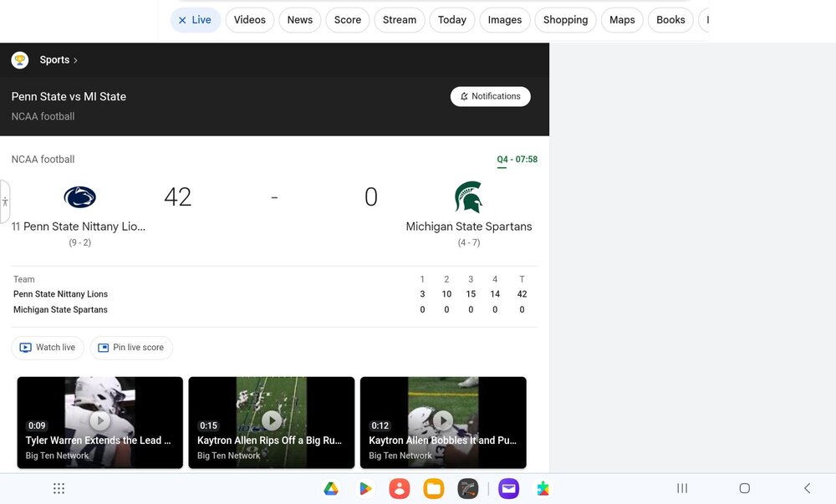Remove the Live filter chip
Viewport: 836px width, 504px height.
coord(195,20)
